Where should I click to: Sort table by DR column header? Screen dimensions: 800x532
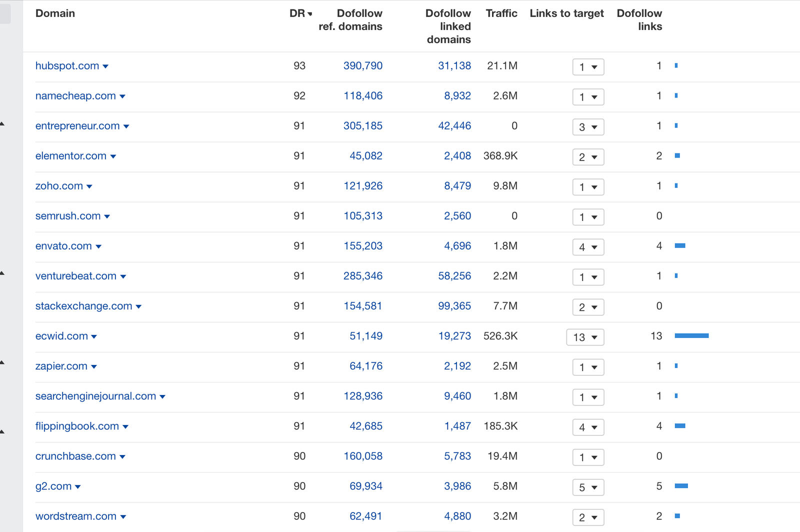[x=300, y=13]
